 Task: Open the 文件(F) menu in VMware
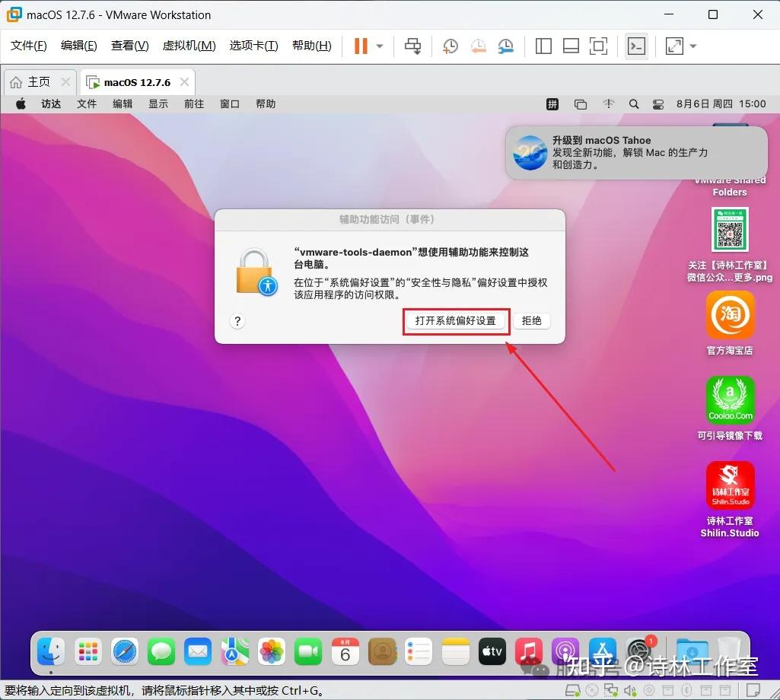coord(29,46)
